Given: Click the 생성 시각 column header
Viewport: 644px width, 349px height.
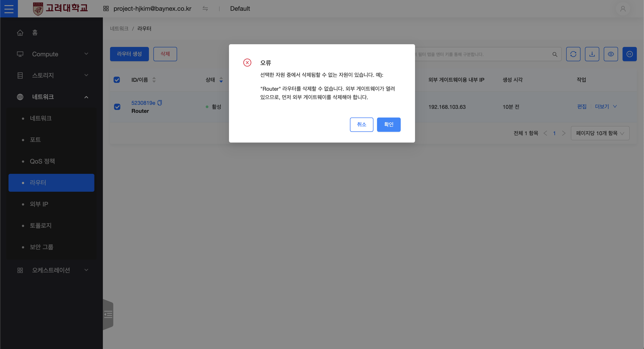Looking at the screenshot, I should coord(513,80).
